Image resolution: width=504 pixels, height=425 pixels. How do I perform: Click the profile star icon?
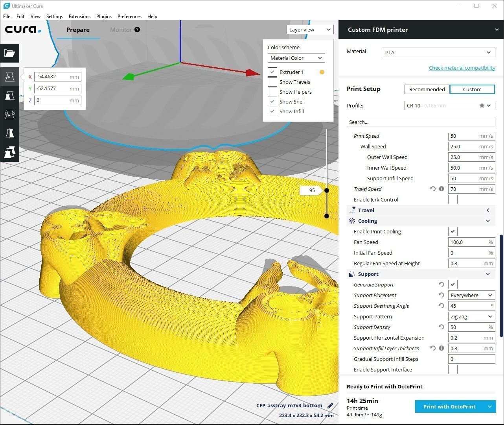coord(482,105)
